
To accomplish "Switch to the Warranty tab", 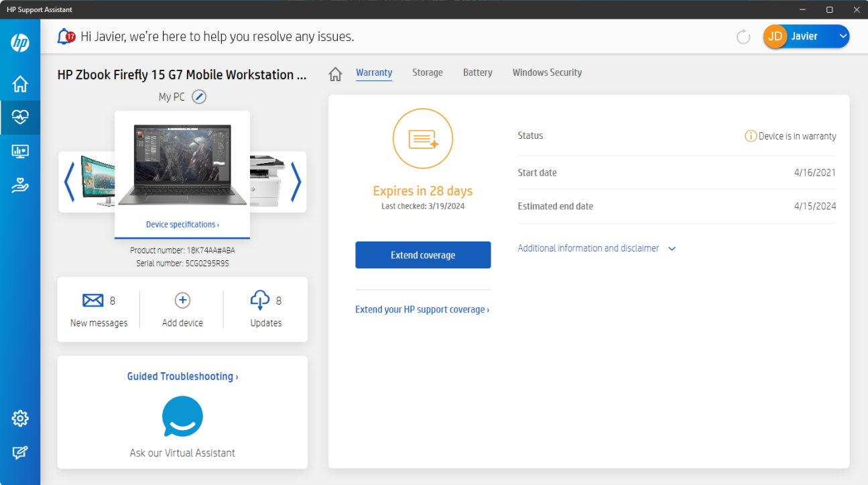I will tap(374, 72).
